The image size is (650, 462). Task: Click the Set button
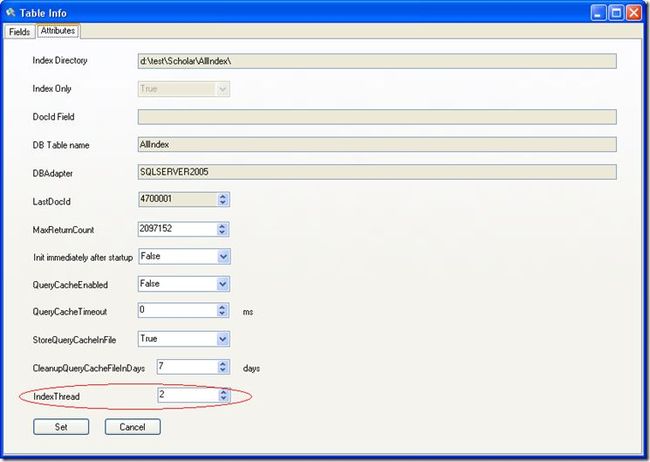coord(61,427)
